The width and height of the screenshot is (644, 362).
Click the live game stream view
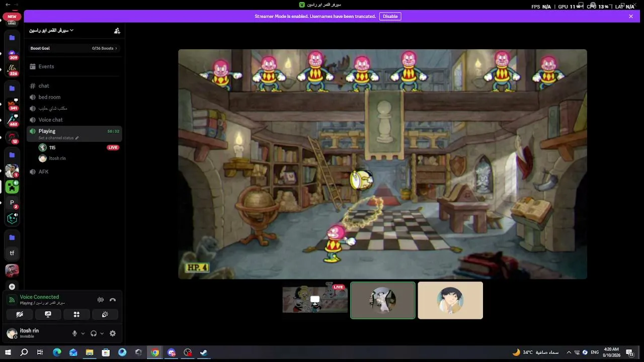pos(382,164)
